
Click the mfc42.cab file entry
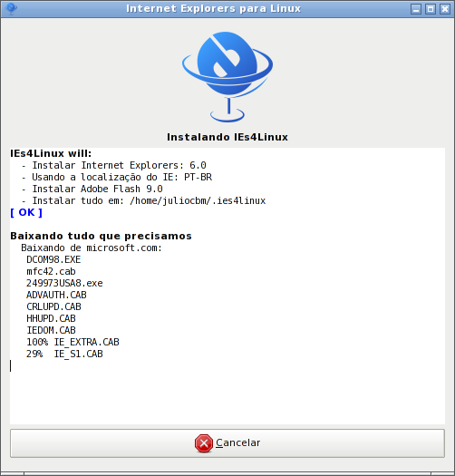pyautogui.click(x=51, y=271)
